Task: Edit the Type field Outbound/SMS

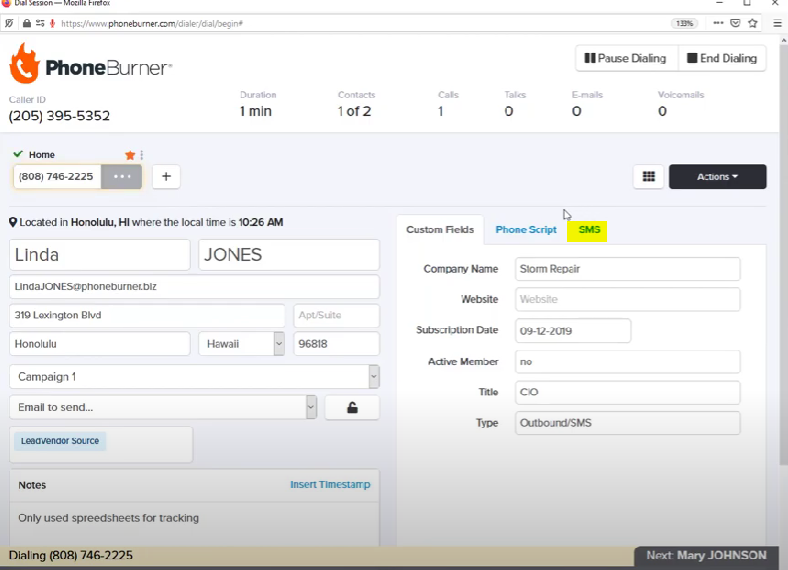Action: coord(627,423)
